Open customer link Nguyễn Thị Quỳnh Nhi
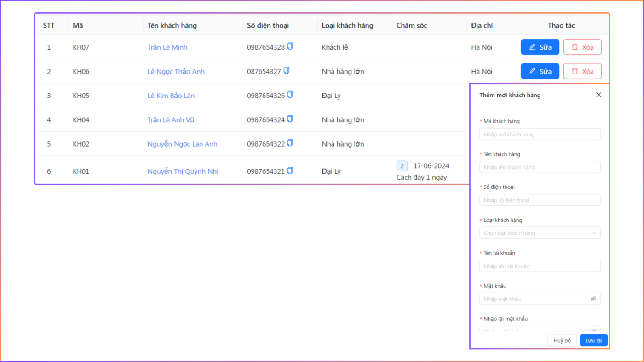 [x=183, y=171]
